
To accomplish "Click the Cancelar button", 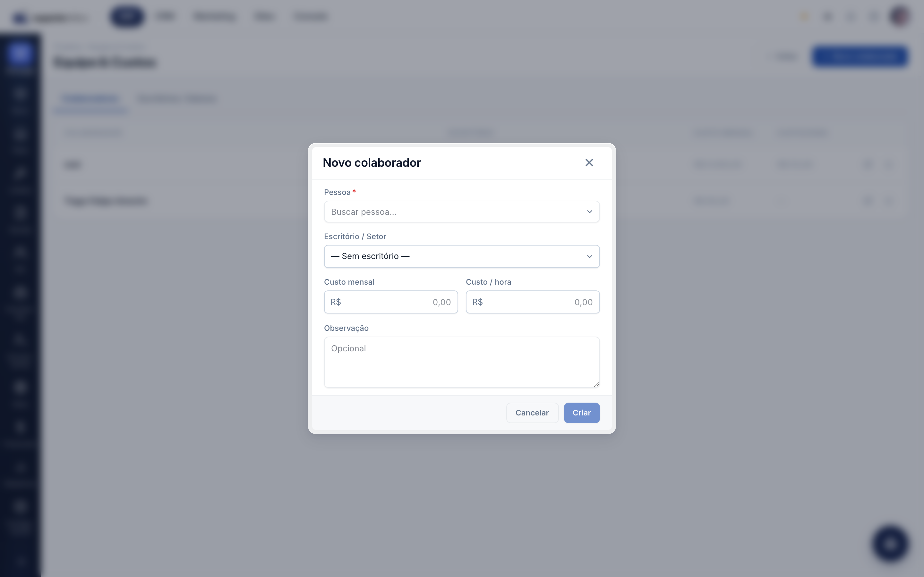I will pyautogui.click(x=532, y=413).
